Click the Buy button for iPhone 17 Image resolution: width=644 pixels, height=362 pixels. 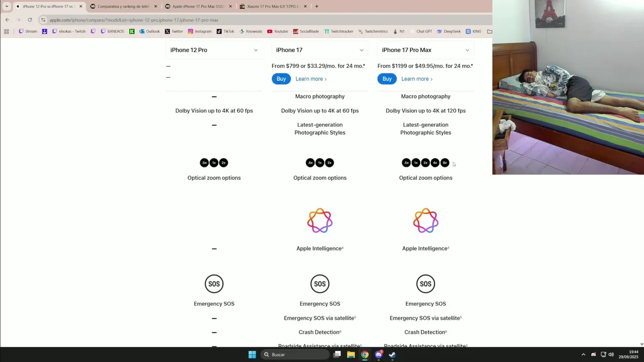pyautogui.click(x=281, y=79)
